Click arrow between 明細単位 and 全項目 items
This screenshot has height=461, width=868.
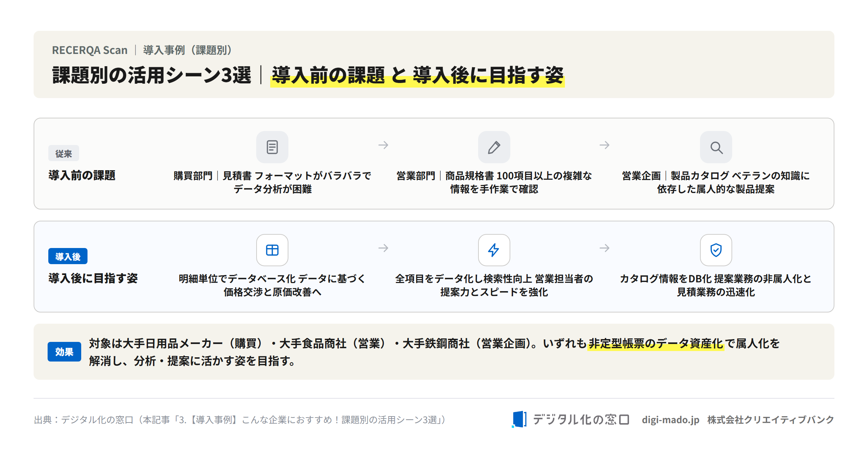click(x=383, y=248)
